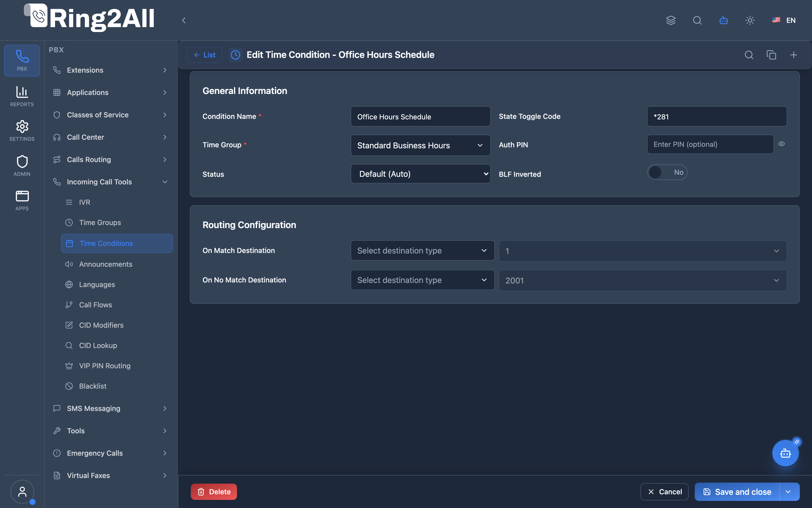Open the Admin shield section
The width and height of the screenshot is (812, 508).
click(22, 166)
